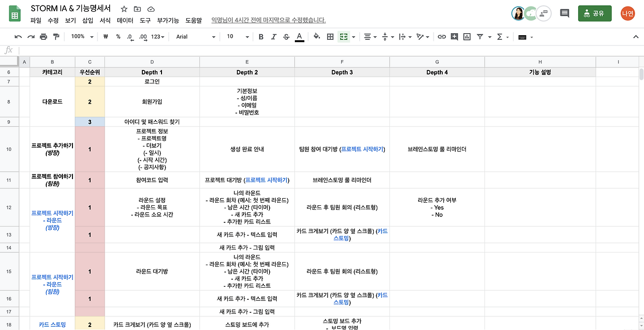This screenshot has height=330, width=644.
Task: Open the text color picker
Action: coord(300,37)
